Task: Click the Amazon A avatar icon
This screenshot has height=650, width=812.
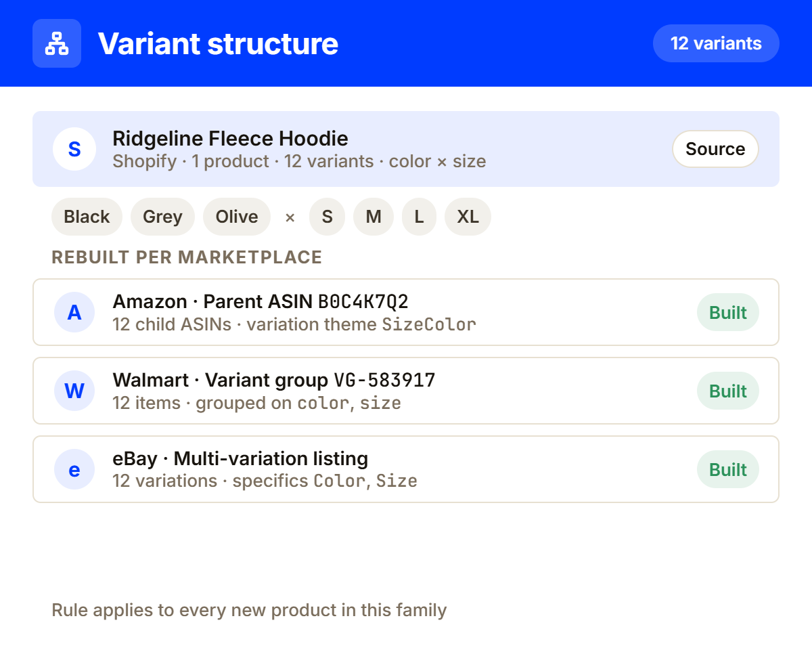Action: coord(74,312)
